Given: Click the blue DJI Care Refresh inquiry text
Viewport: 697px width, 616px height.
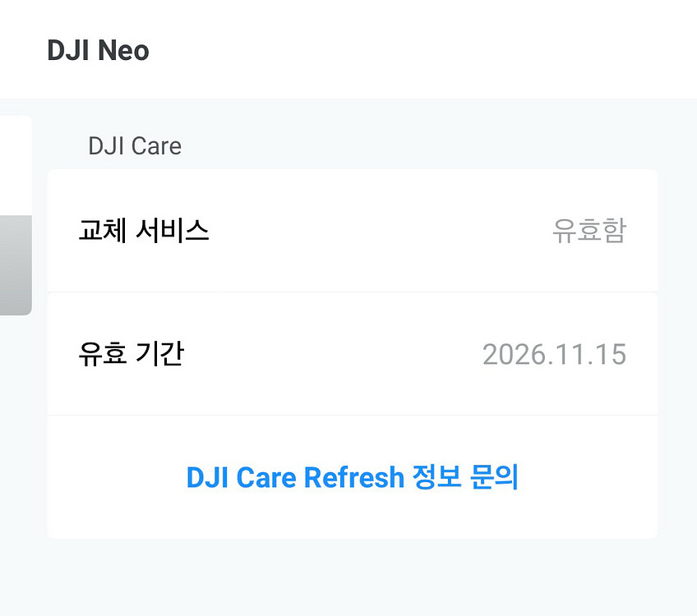Looking at the screenshot, I should 351,476.
